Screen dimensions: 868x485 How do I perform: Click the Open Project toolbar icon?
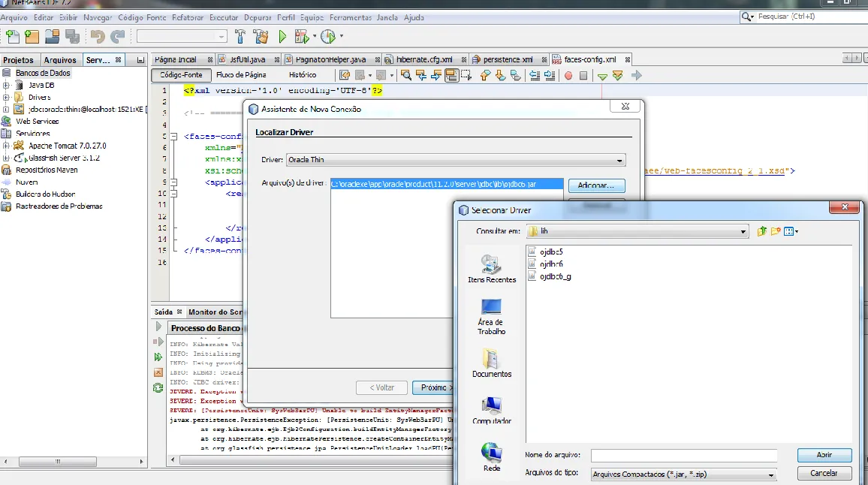click(x=52, y=36)
